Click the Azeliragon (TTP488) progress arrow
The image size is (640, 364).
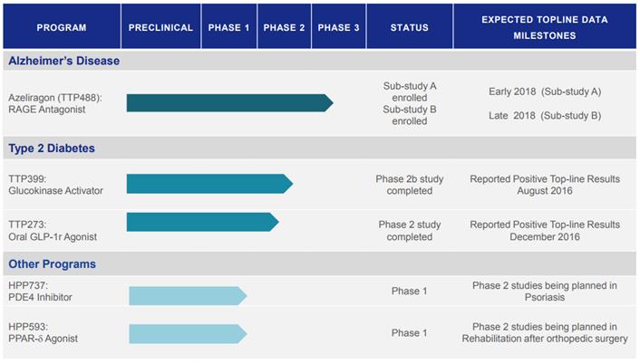[228, 103]
